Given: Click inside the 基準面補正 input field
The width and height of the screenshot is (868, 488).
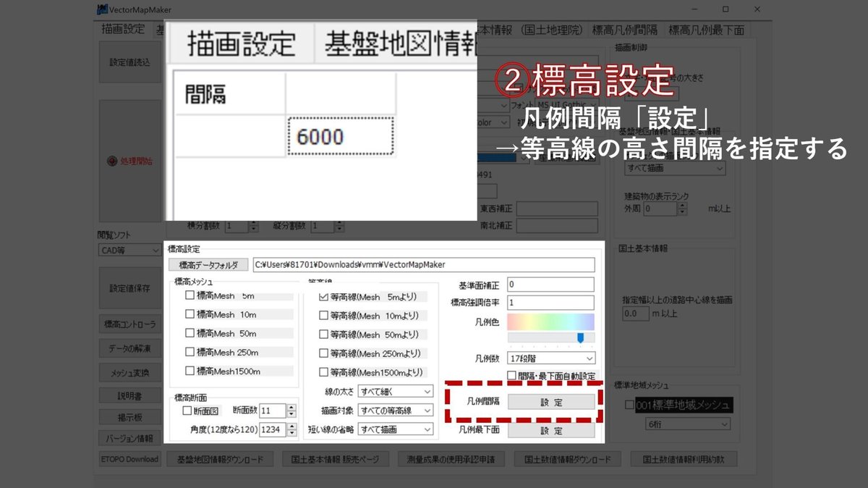Looking at the screenshot, I should coord(551,284).
